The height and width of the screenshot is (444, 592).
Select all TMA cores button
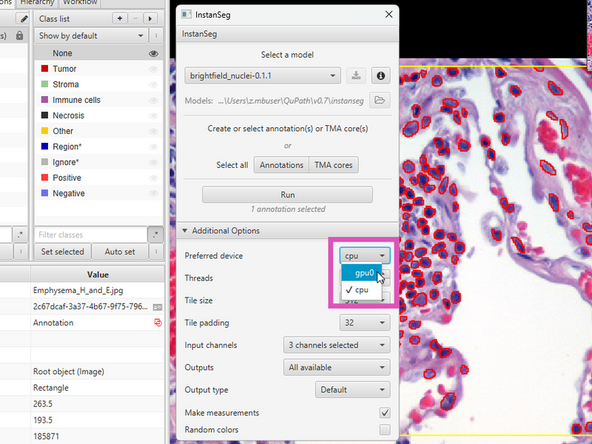point(333,165)
